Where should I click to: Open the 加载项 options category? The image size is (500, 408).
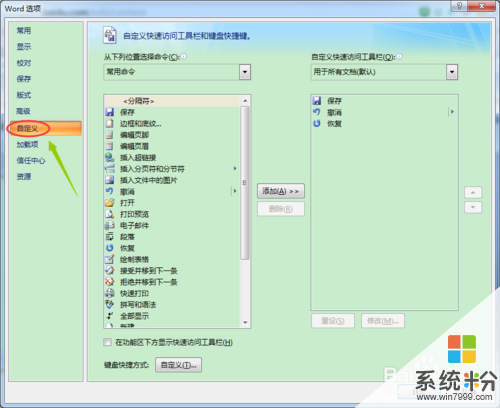click(x=27, y=144)
